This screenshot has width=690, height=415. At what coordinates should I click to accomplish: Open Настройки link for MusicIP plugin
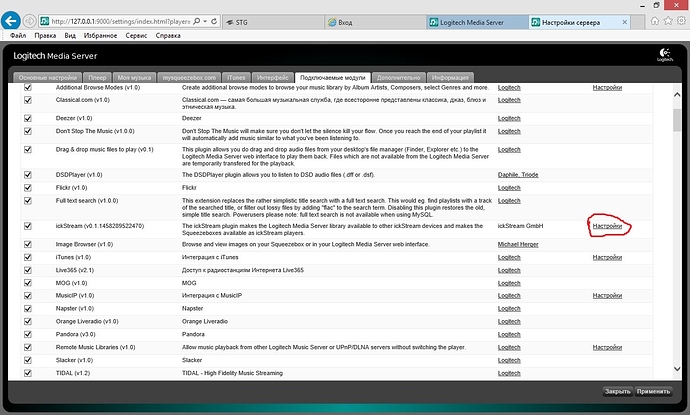[x=607, y=296]
